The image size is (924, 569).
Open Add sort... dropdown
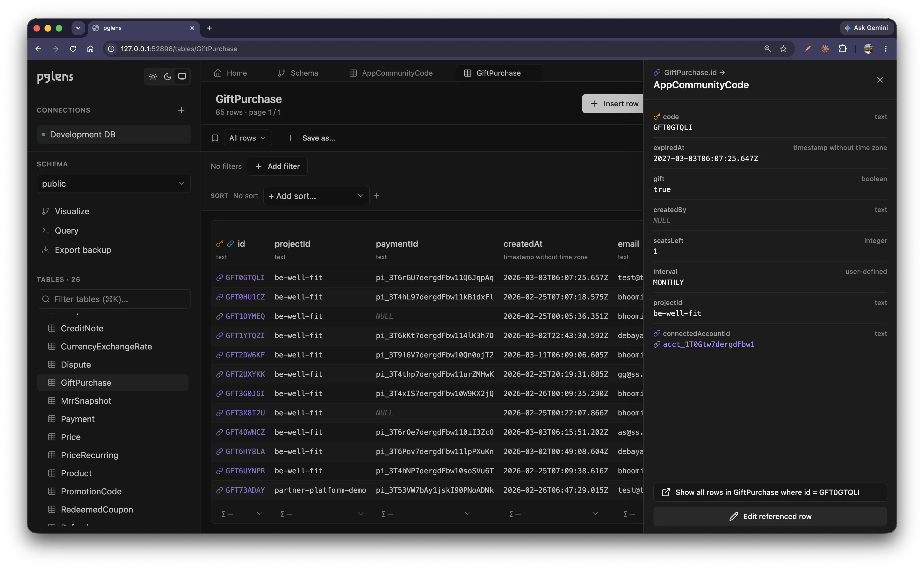[x=316, y=196]
